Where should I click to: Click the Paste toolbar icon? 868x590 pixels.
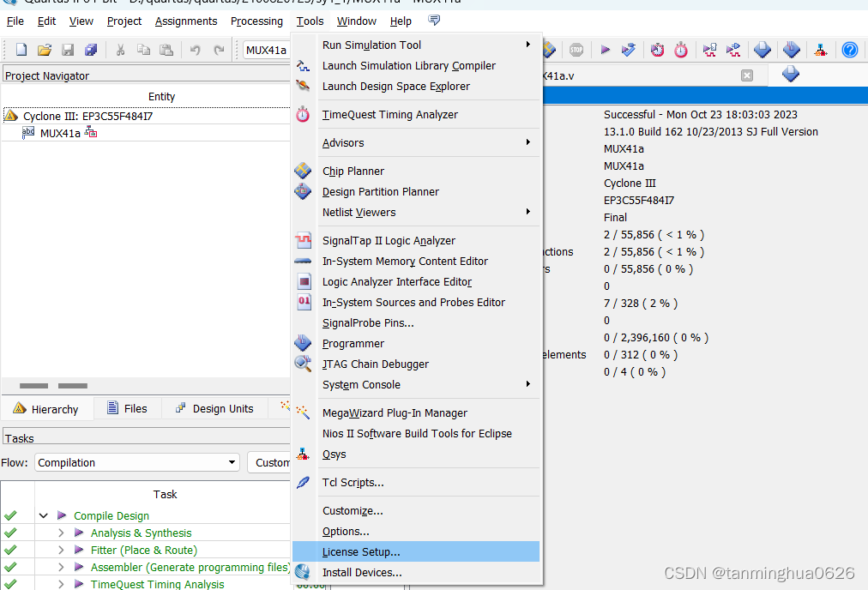coord(166,50)
